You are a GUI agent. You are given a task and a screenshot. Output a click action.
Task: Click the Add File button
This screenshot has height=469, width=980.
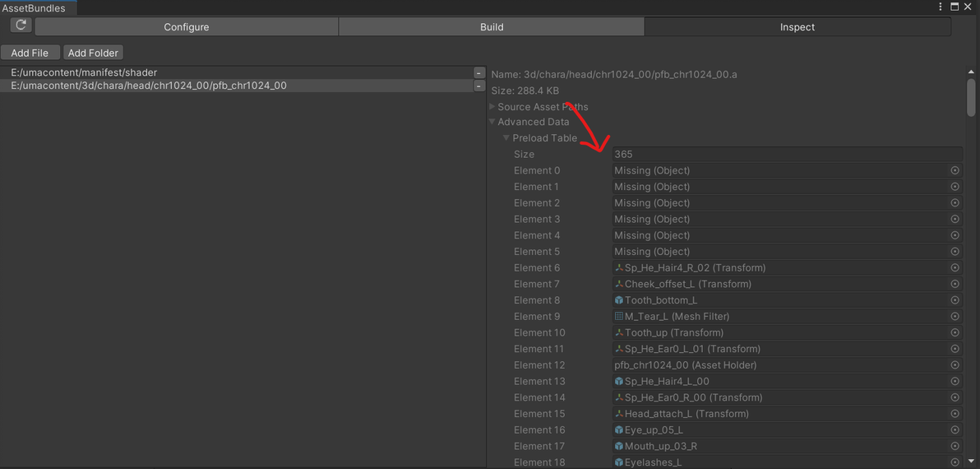tap(30, 53)
